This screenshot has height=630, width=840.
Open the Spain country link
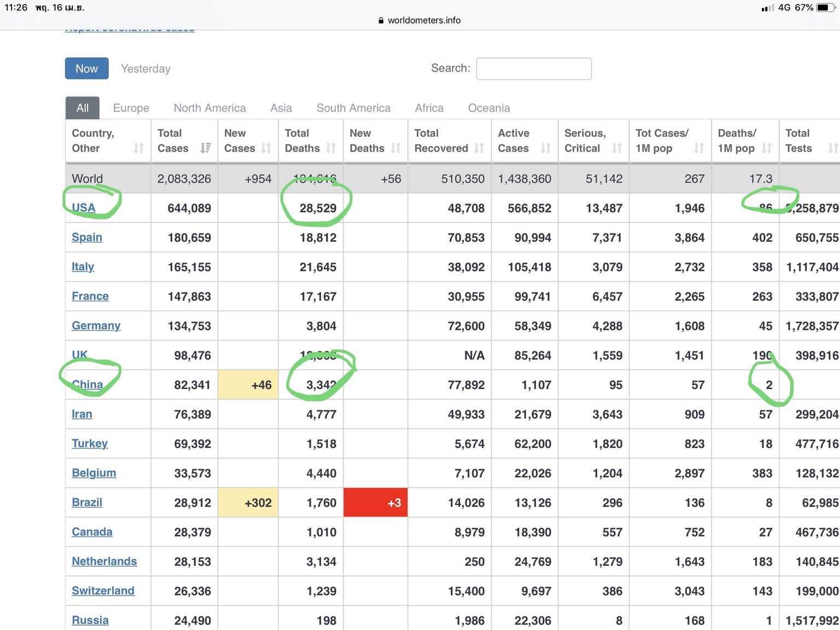pyautogui.click(x=87, y=237)
